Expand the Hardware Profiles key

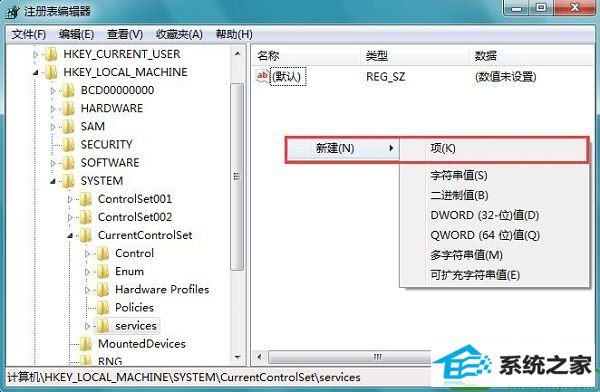(87, 290)
